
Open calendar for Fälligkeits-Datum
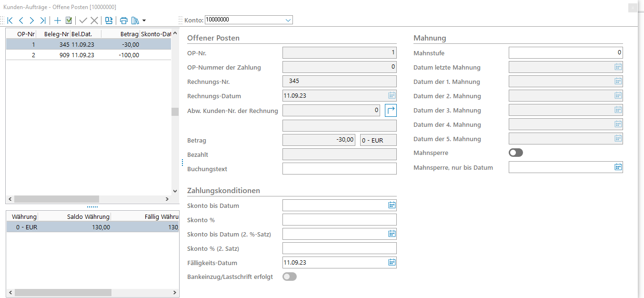(x=392, y=262)
